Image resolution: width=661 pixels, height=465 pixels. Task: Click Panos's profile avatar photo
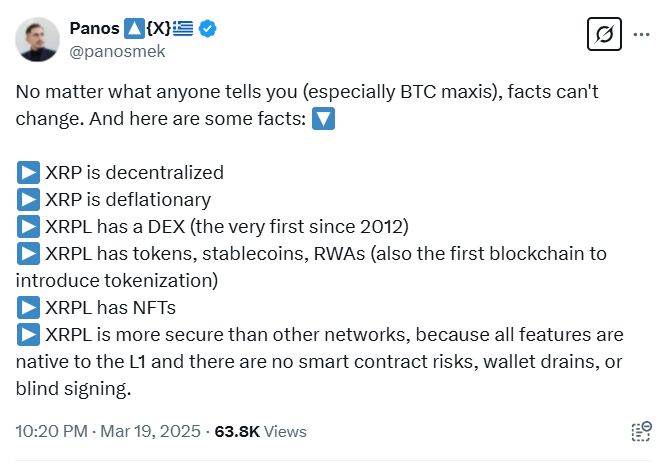coord(36,39)
